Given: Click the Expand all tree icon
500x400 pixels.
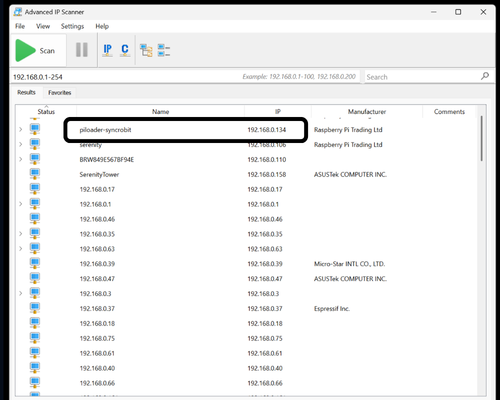Looking at the screenshot, I should coord(146,50).
